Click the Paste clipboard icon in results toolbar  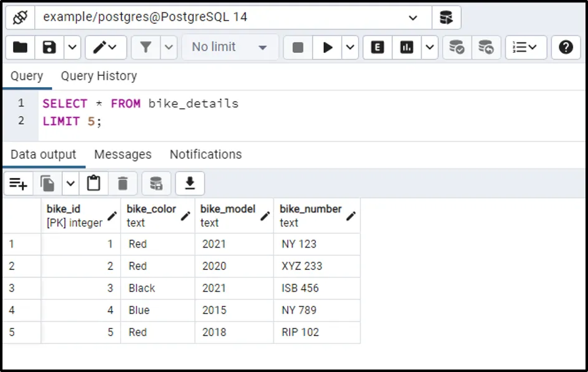pos(93,184)
